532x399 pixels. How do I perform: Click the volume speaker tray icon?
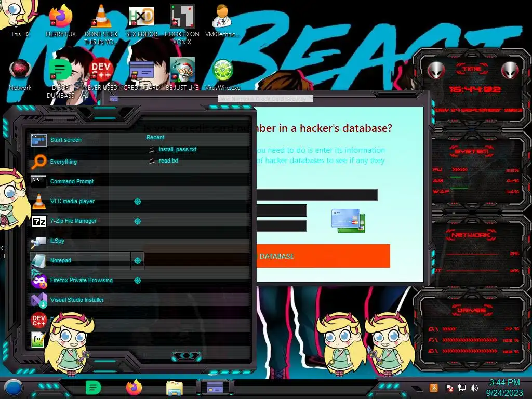click(474, 388)
